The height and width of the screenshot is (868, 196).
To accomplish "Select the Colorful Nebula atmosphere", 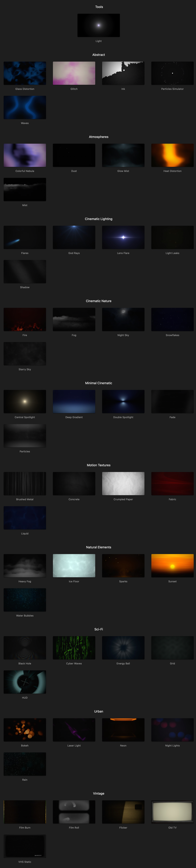I will (x=25, y=155).
